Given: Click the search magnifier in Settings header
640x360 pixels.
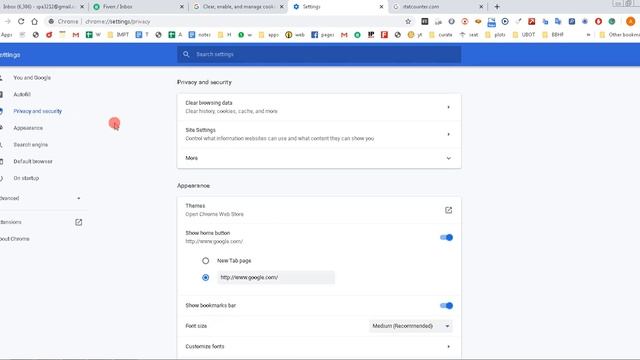Looking at the screenshot, I should (x=186, y=54).
